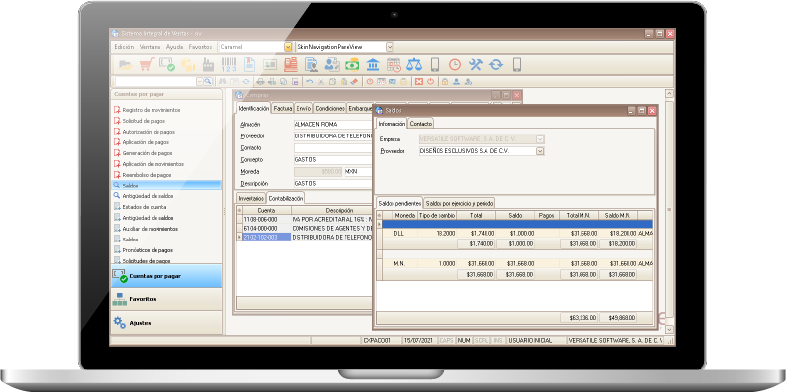
Task: Click the ID card toolbar icon
Action: tap(270, 65)
